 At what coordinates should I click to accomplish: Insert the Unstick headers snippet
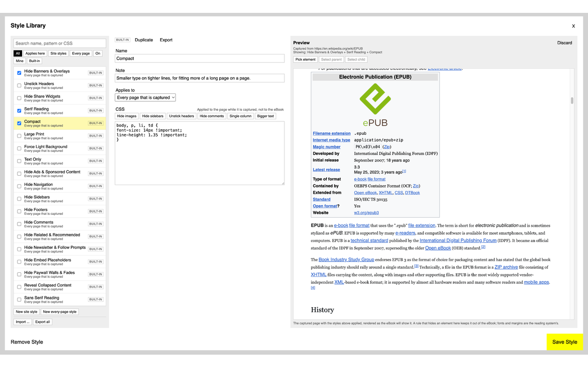pyautogui.click(x=181, y=116)
